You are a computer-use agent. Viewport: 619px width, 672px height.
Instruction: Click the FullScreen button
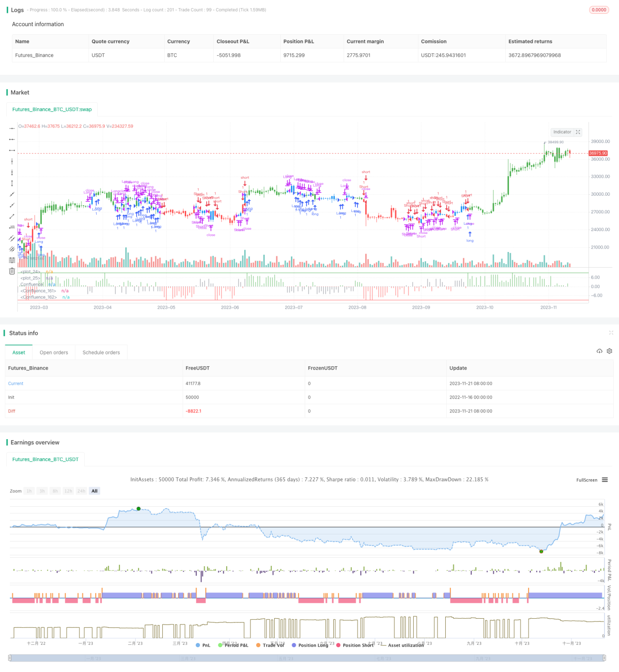tap(587, 480)
